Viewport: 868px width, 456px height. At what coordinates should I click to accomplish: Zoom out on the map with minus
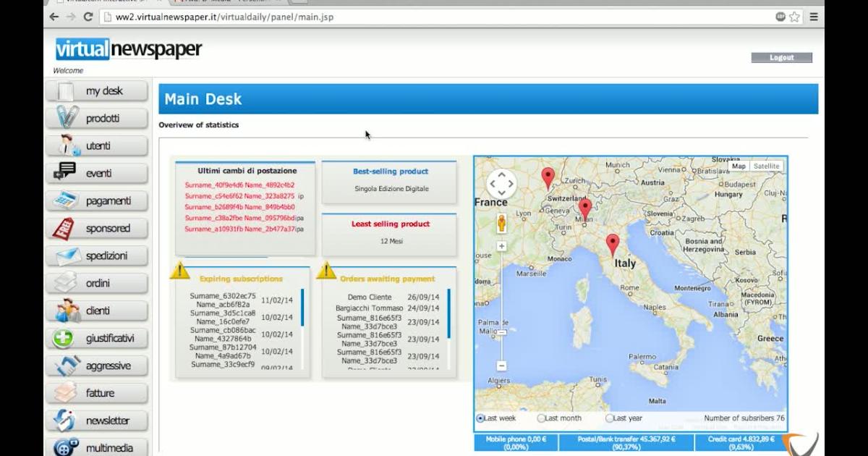point(501,366)
